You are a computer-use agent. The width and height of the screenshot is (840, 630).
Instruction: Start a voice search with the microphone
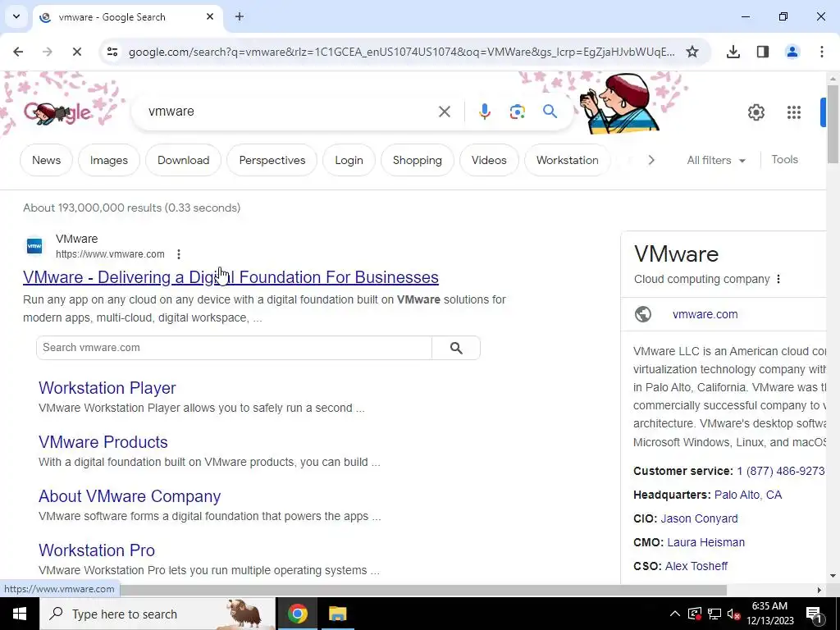tap(484, 112)
